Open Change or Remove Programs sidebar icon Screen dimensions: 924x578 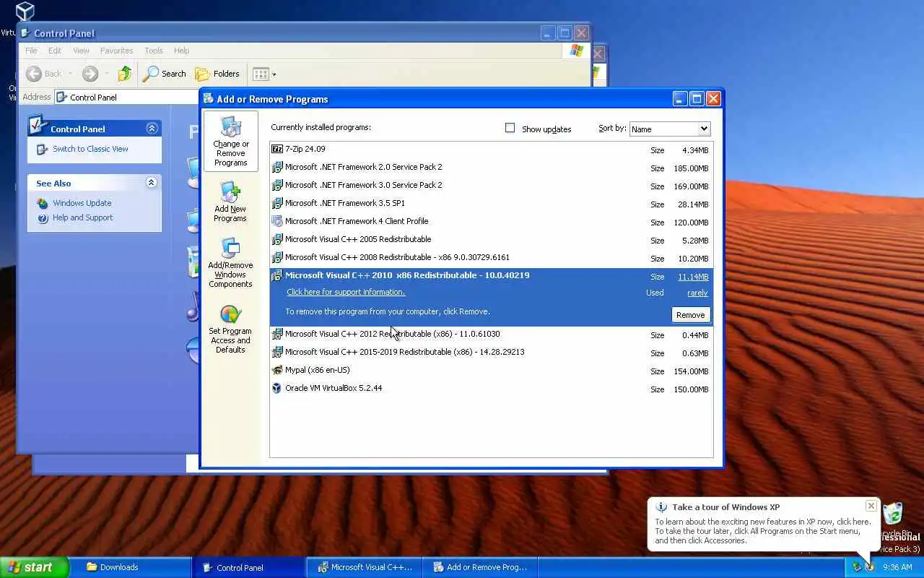[230, 141]
